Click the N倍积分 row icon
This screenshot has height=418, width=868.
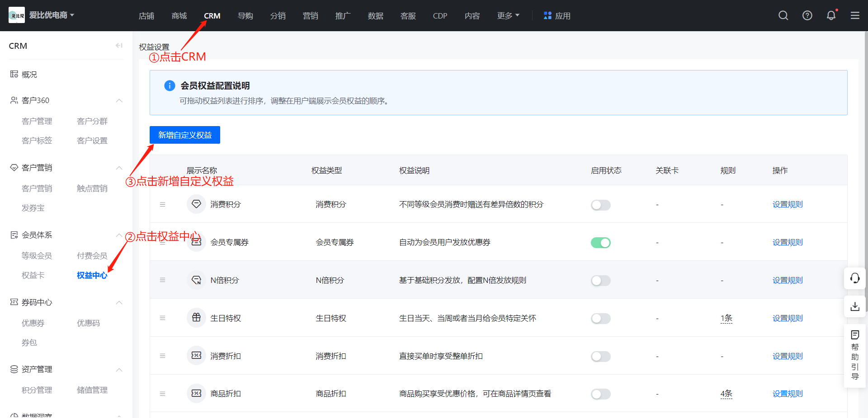click(x=196, y=280)
